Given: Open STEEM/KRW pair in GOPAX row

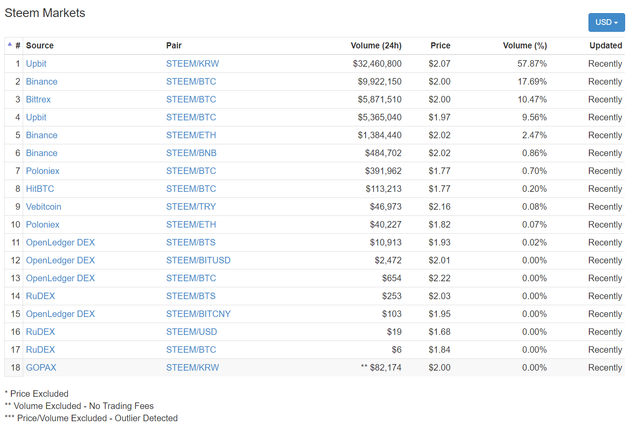Looking at the screenshot, I should [x=192, y=368].
